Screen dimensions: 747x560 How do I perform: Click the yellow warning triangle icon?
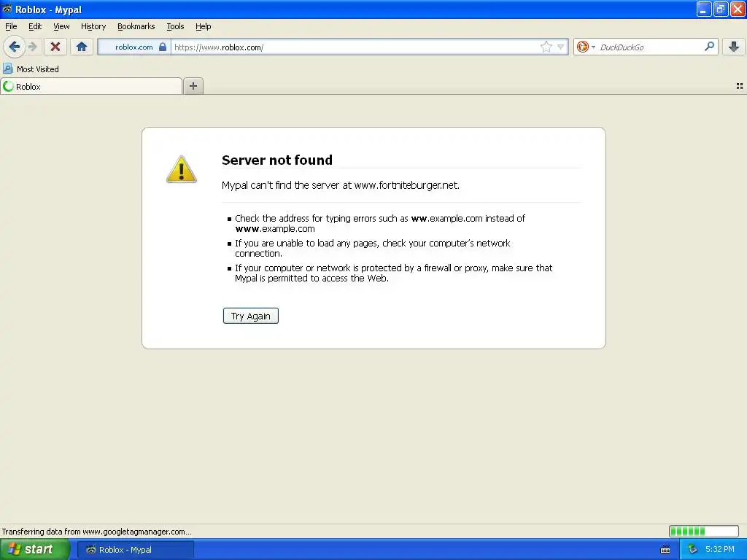(182, 169)
